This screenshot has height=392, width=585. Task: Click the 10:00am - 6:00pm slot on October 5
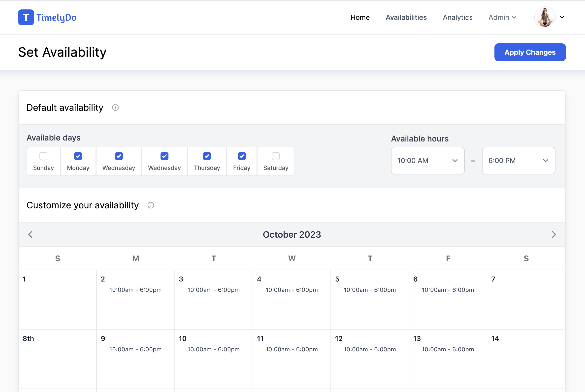(370, 290)
